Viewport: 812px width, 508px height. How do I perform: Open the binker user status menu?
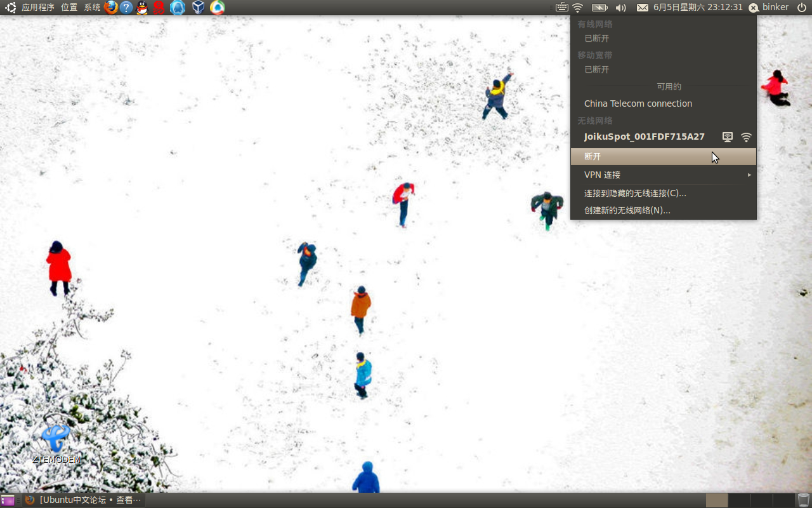pyautogui.click(x=769, y=8)
